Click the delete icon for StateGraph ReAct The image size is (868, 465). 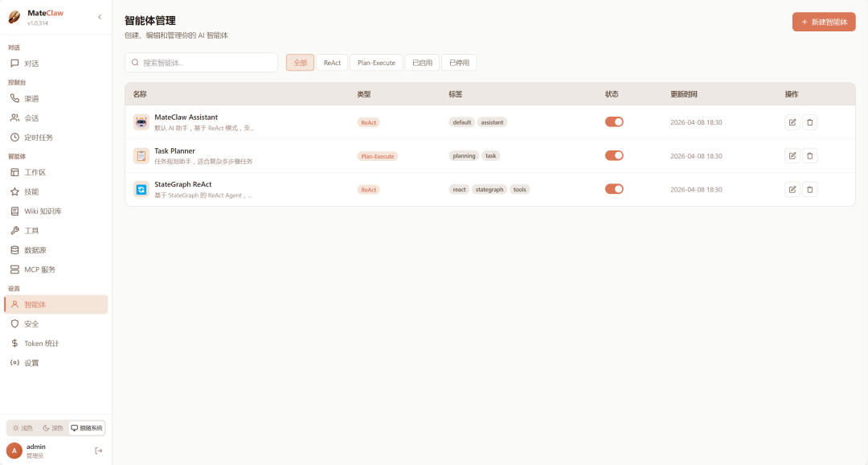click(810, 190)
